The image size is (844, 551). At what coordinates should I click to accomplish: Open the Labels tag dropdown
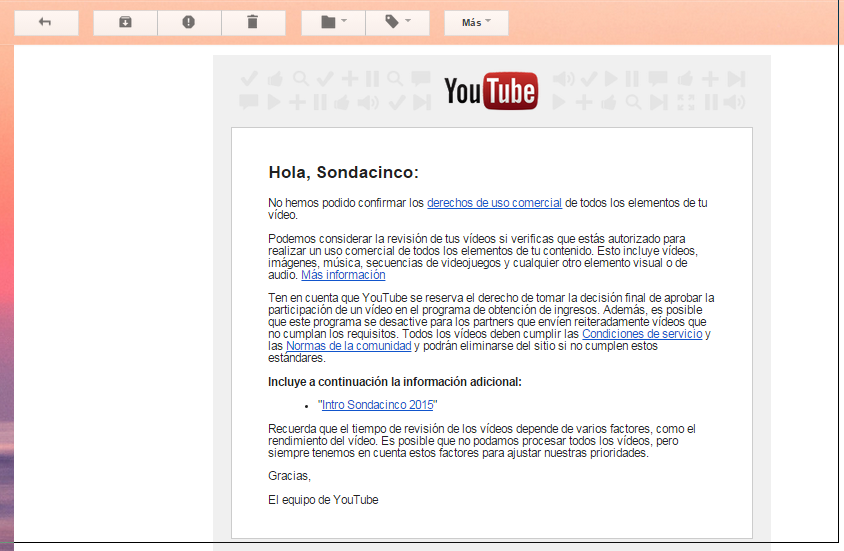[x=397, y=23]
